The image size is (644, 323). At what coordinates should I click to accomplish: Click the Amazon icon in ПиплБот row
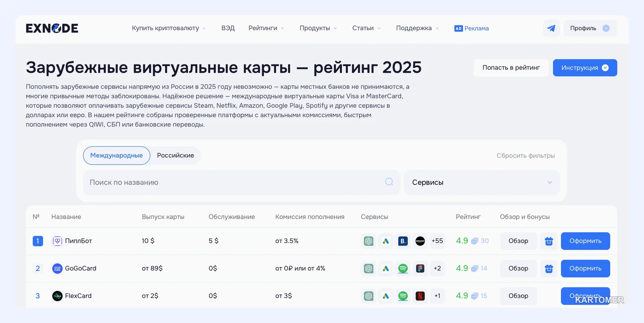pyautogui.click(x=420, y=241)
